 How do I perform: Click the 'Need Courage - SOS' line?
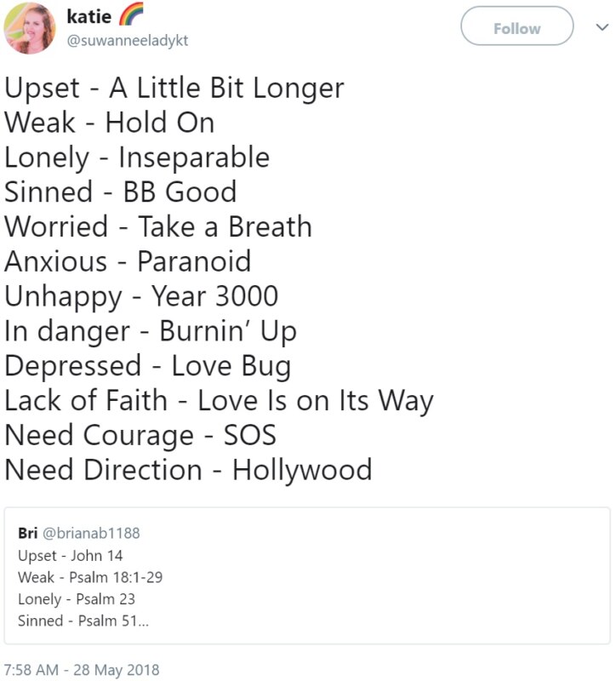(x=140, y=435)
